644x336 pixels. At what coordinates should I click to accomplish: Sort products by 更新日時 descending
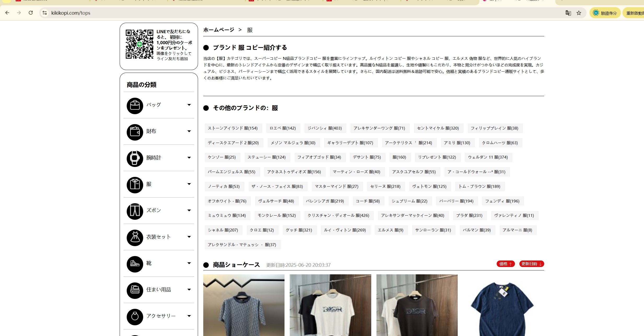tap(531, 264)
